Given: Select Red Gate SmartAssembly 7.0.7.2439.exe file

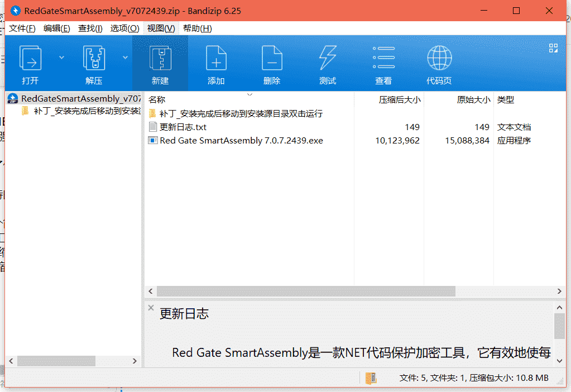Looking at the screenshot, I should [x=241, y=141].
